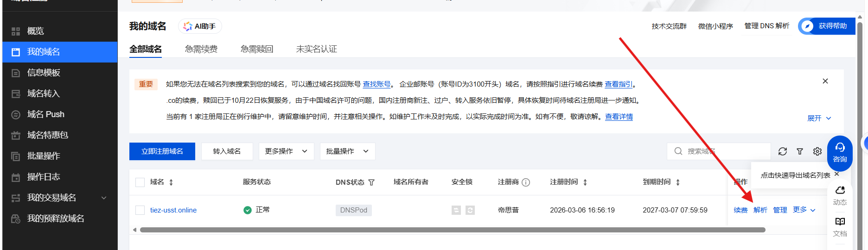Switch to 急需续费 tab

pyautogui.click(x=201, y=49)
